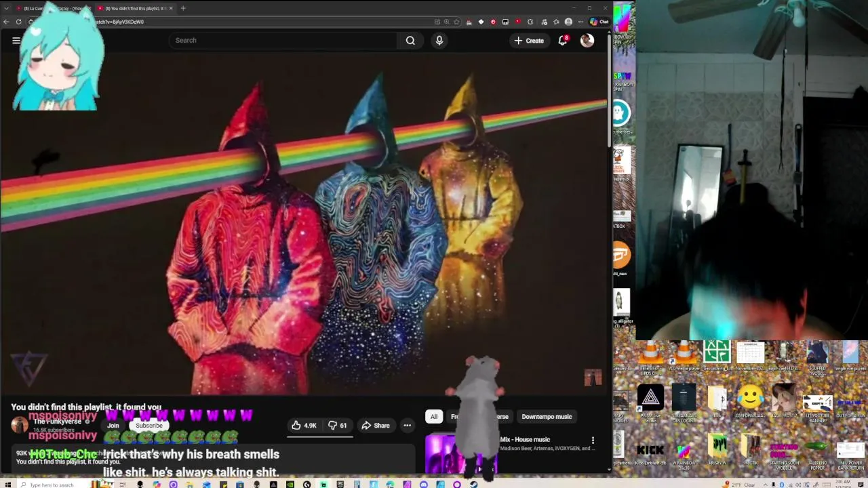Viewport: 868px width, 488px height.
Task: Open a new browser tab with plus
Action: coord(183,8)
